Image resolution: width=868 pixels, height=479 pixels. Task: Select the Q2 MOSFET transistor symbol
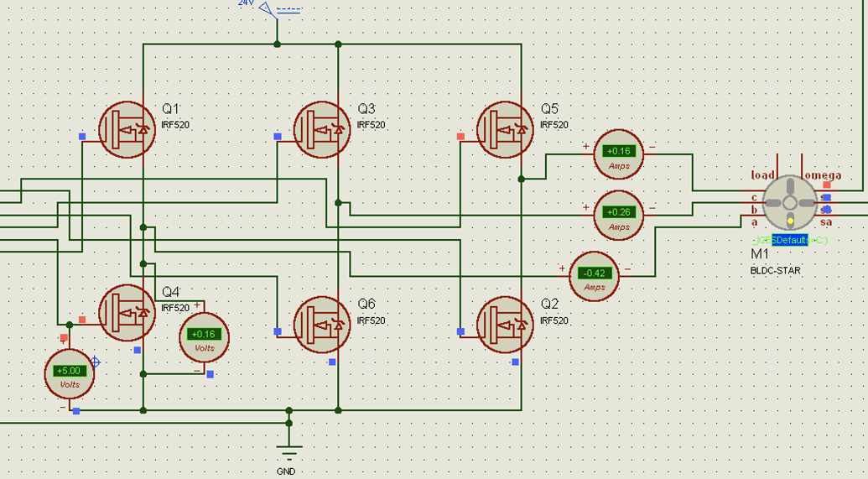[506, 325]
